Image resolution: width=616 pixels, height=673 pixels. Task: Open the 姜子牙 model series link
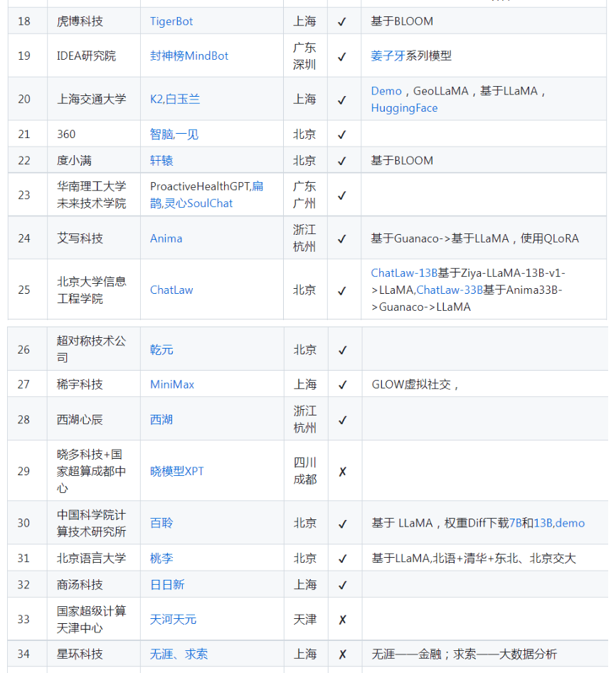(x=388, y=55)
